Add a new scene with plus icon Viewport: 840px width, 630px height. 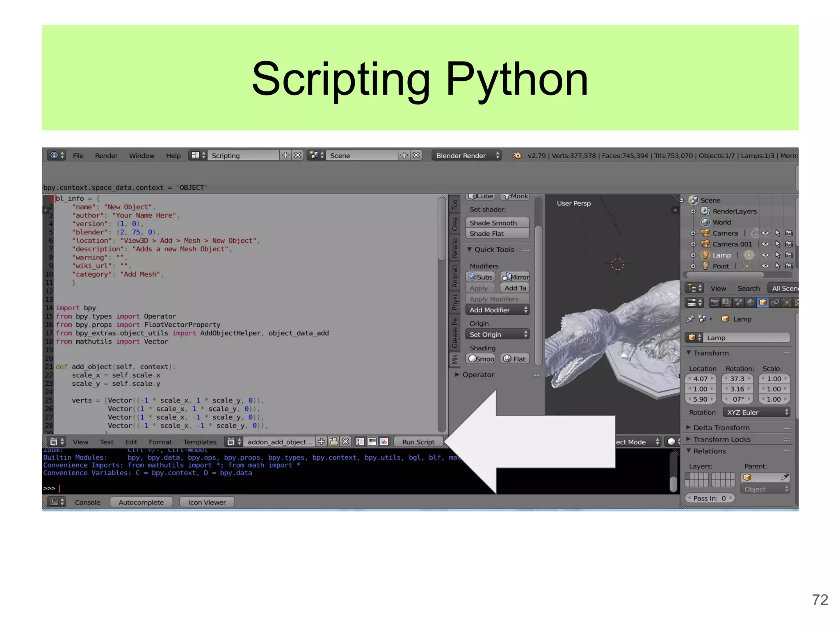[x=404, y=155]
